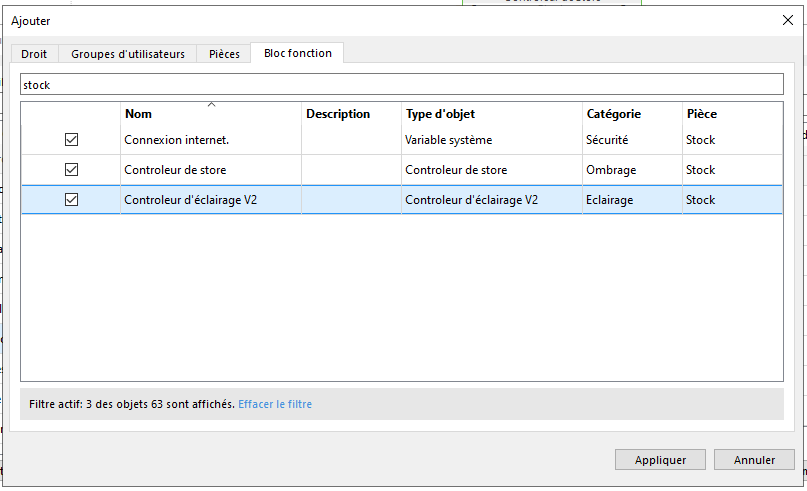Click the Bloc fonction tab
807x491 pixels.
point(298,53)
